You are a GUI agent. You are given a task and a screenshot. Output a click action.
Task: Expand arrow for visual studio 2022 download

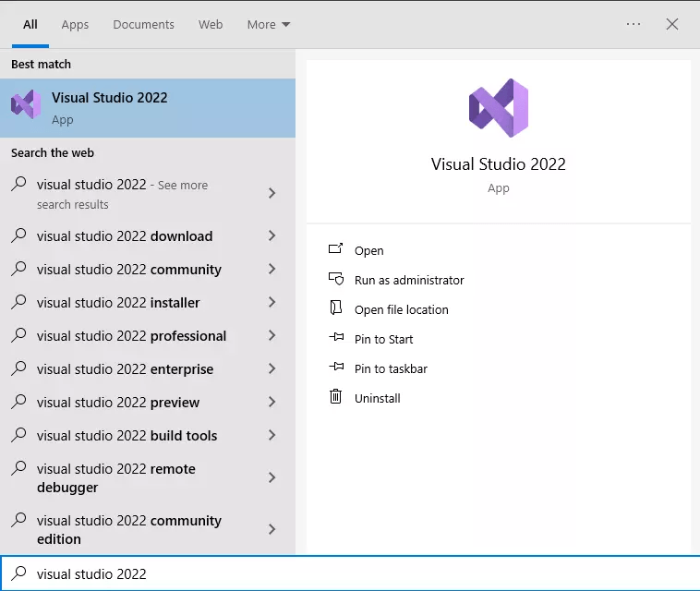pos(272,236)
